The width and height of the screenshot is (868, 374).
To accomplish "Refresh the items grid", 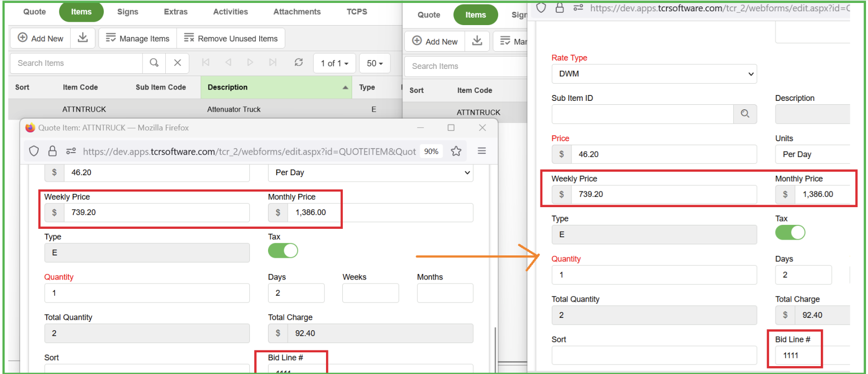I will pos(299,62).
